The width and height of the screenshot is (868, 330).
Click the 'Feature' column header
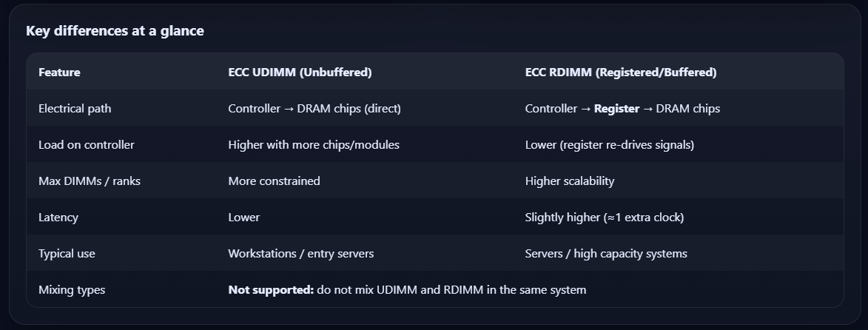(x=59, y=73)
